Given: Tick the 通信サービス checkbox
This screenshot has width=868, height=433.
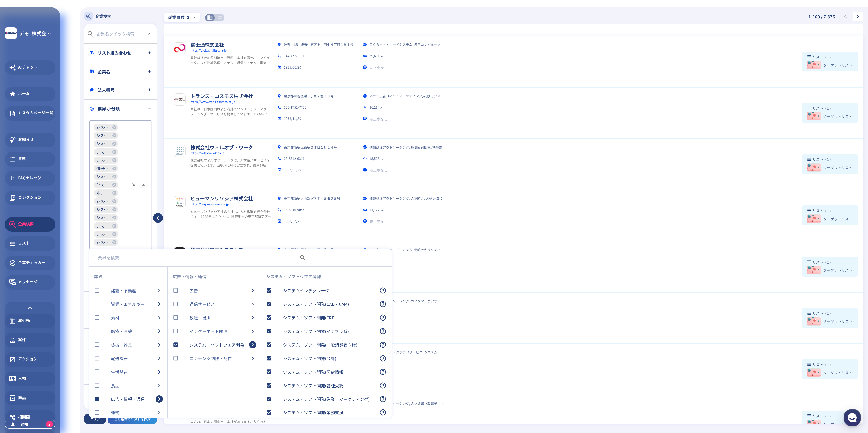Looking at the screenshot, I should click(176, 304).
